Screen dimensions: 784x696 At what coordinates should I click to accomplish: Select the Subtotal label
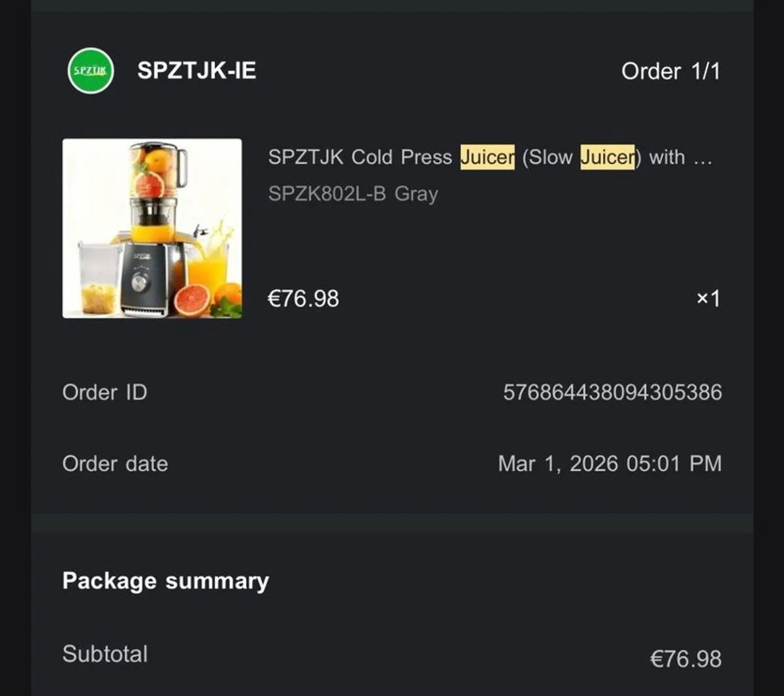104,654
